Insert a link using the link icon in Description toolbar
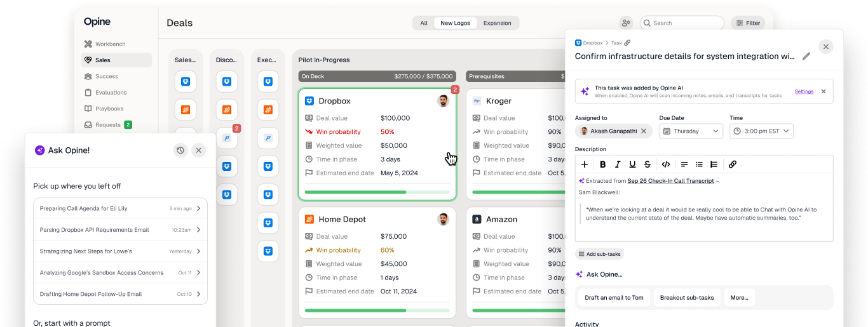 click(732, 164)
